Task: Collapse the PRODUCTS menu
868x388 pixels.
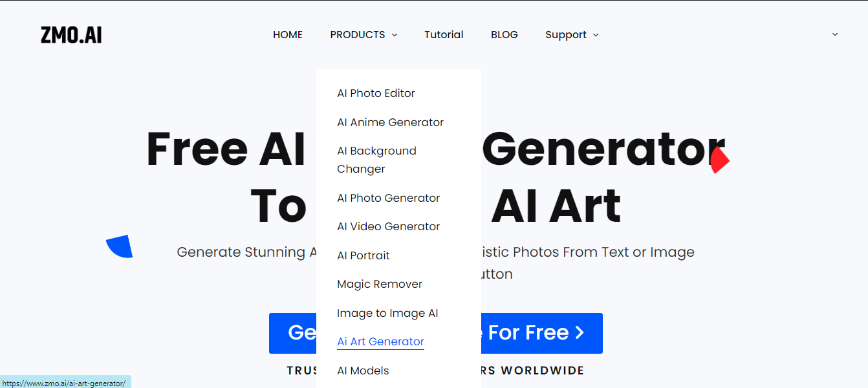Action: (x=363, y=35)
